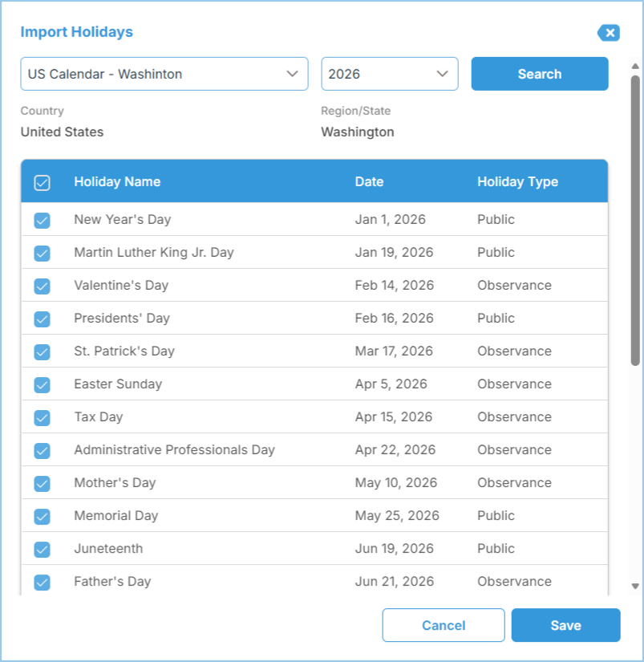The height and width of the screenshot is (662, 644).
Task: Click the Search button
Action: pyautogui.click(x=539, y=74)
